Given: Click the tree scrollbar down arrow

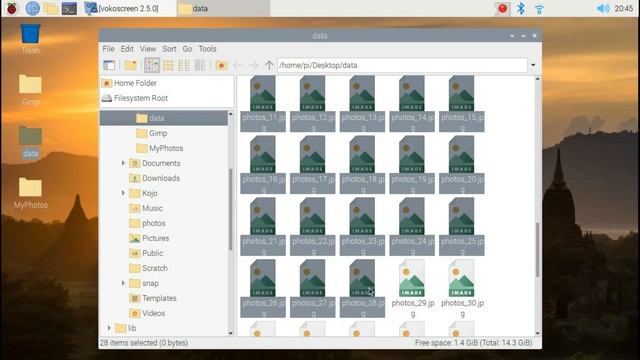Looking at the screenshot, I should coord(231,333).
